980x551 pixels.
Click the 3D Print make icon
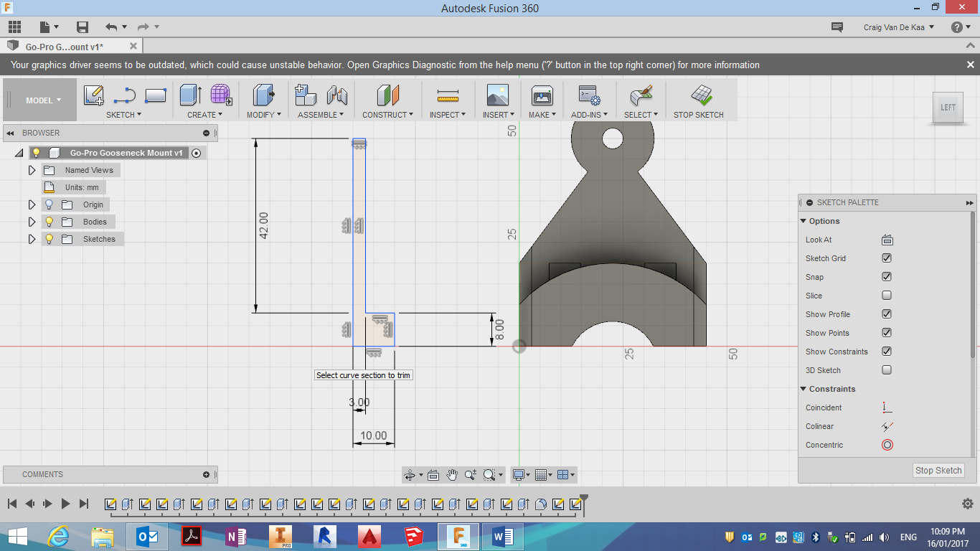[x=542, y=95]
